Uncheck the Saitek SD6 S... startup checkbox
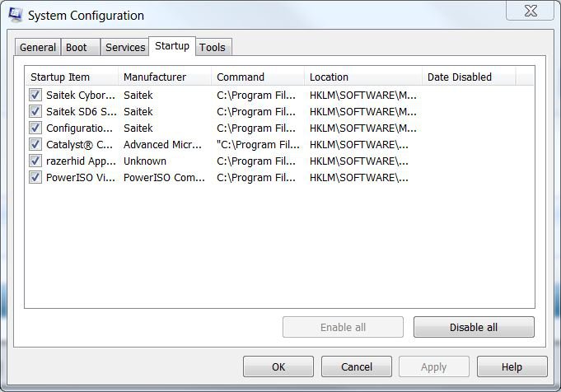The width and height of the screenshot is (561, 392). (x=35, y=111)
